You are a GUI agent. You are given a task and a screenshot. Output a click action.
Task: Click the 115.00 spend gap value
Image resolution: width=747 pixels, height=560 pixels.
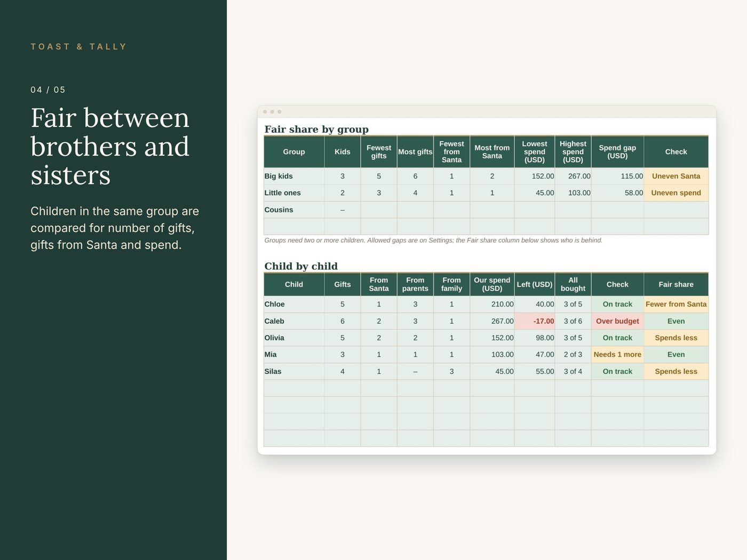point(632,176)
